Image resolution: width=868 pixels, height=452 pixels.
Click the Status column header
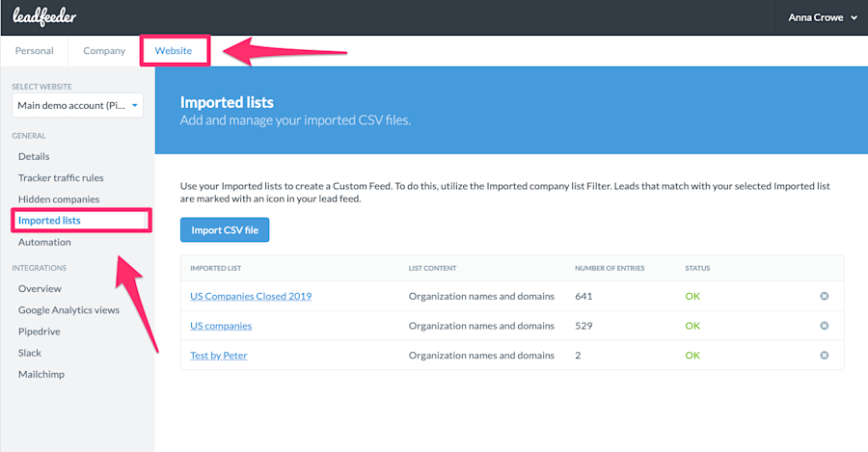697,268
